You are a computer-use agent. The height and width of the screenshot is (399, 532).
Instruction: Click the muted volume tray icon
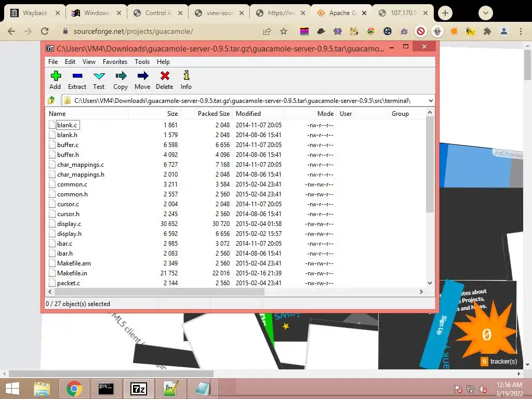(483, 389)
